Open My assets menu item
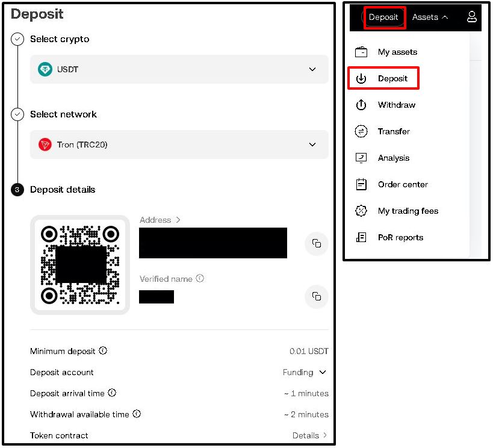This screenshot has width=493, height=448. [x=397, y=52]
